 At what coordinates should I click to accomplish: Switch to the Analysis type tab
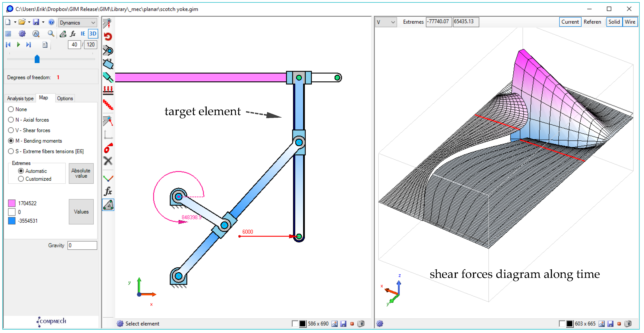tap(20, 99)
